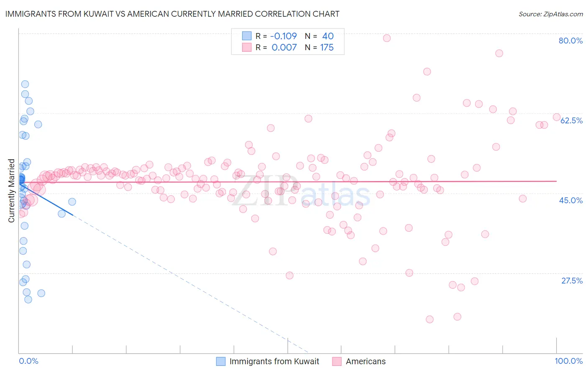
Task: Click the 0.0% x-axis label
Action: tap(28, 361)
